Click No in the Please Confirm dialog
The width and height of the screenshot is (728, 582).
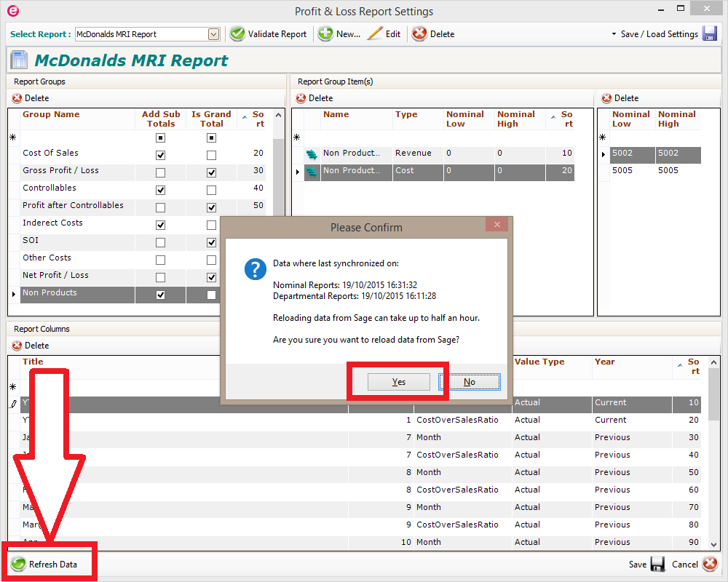[x=470, y=382]
